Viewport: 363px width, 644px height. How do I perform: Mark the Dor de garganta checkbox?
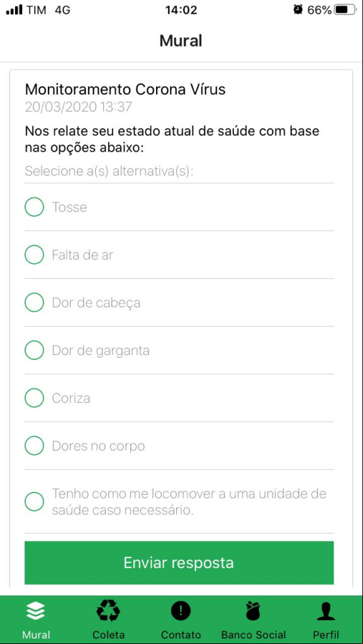click(x=34, y=351)
